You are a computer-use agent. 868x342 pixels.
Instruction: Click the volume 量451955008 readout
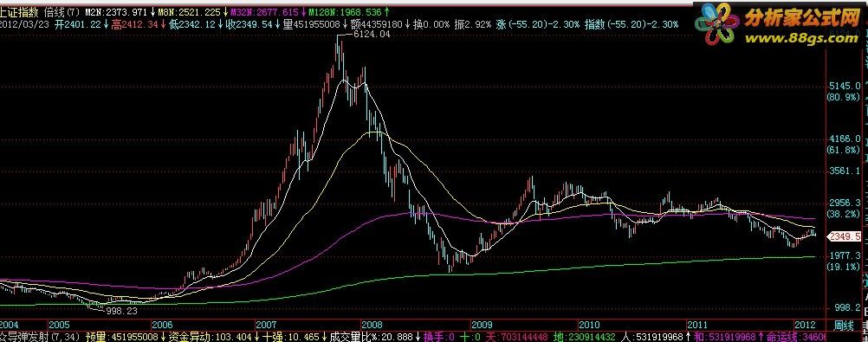[311, 24]
